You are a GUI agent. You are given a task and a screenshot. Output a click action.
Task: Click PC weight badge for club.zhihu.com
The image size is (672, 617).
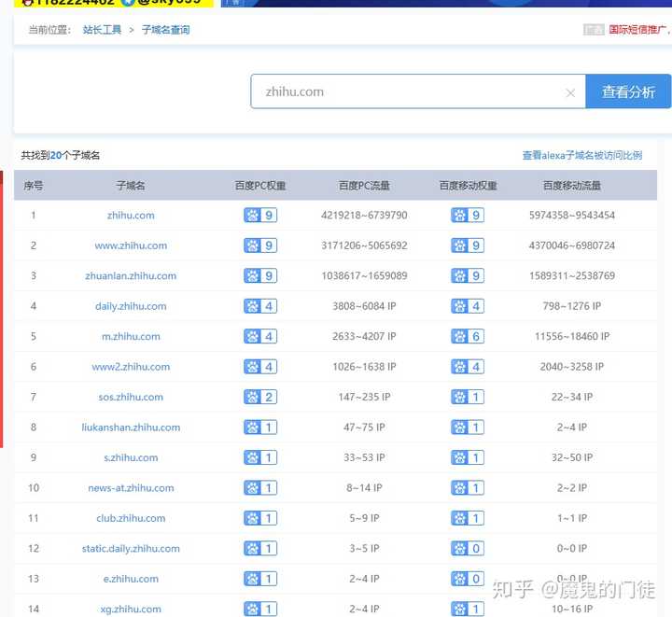(260, 518)
